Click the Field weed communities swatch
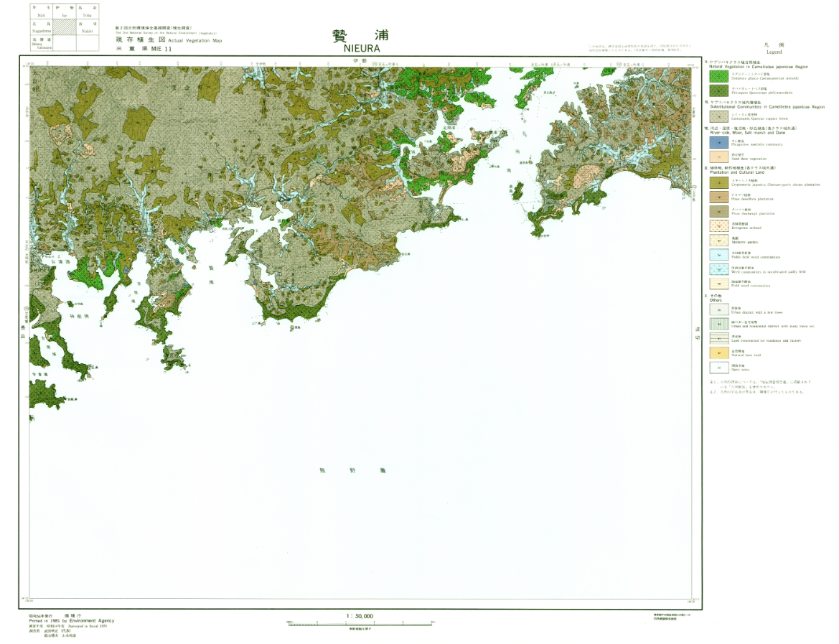The image size is (839, 644). tap(718, 284)
